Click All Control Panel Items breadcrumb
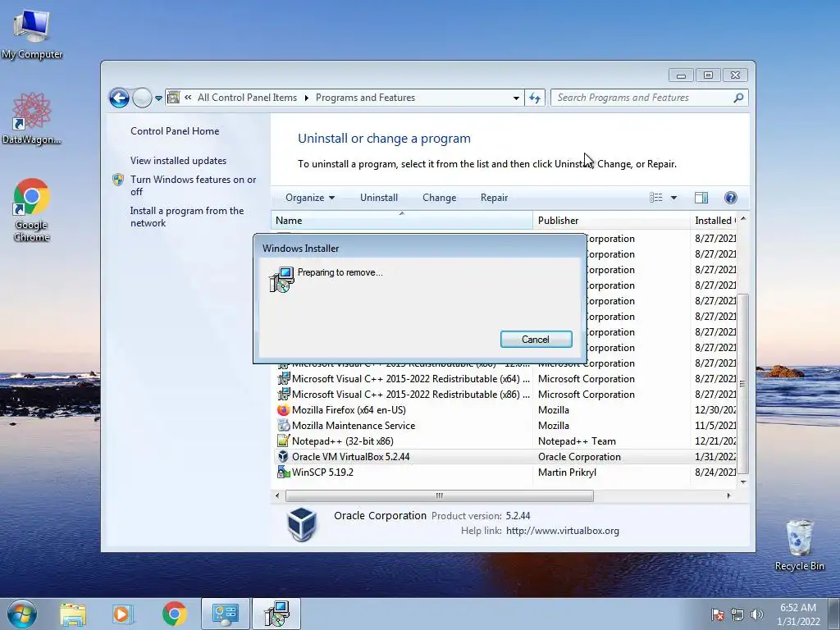This screenshot has width=840, height=630. [x=247, y=98]
